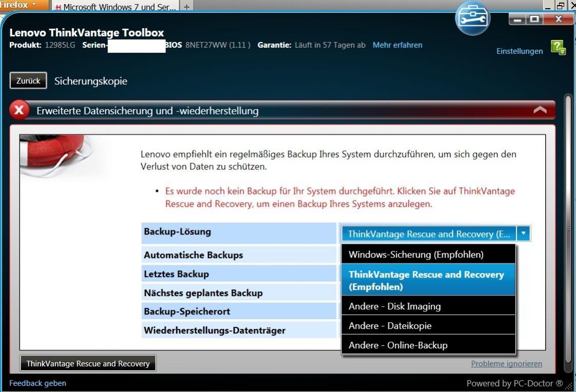The width and height of the screenshot is (576, 392).
Task: Choose Andere - Dateikopie option
Action: pyautogui.click(x=428, y=326)
